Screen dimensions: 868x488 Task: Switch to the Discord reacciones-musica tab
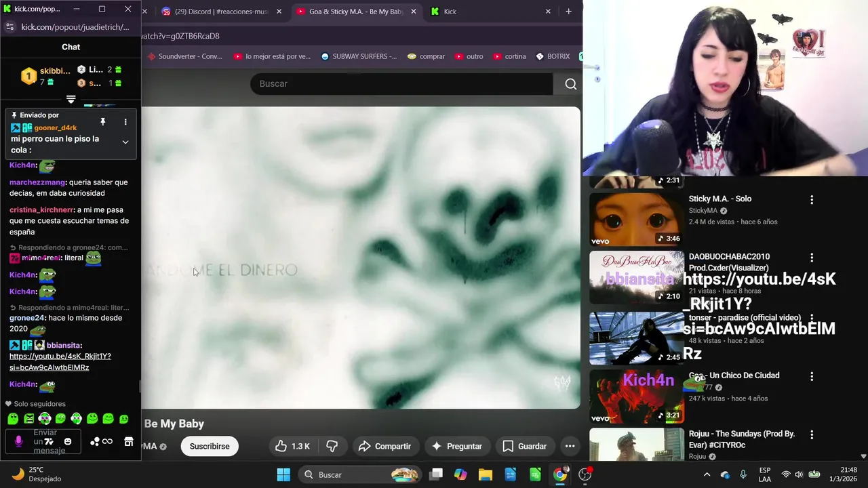222,12
